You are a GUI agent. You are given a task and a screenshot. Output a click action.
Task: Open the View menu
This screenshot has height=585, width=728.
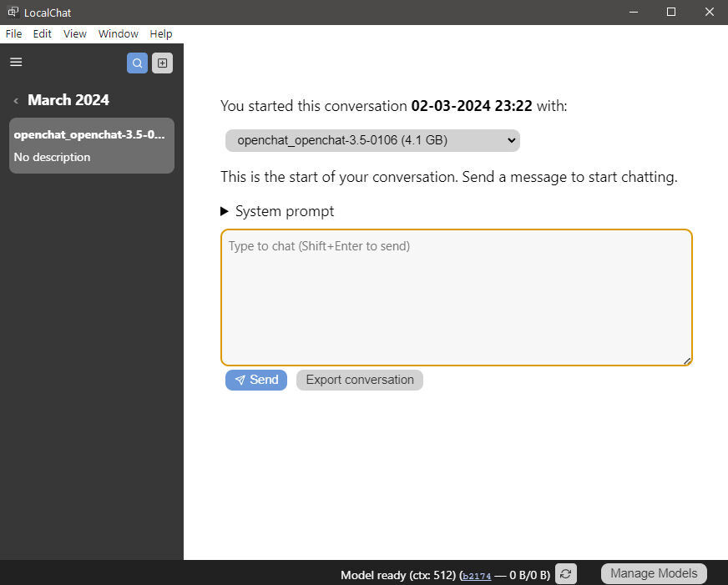click(x=75, y=33)
